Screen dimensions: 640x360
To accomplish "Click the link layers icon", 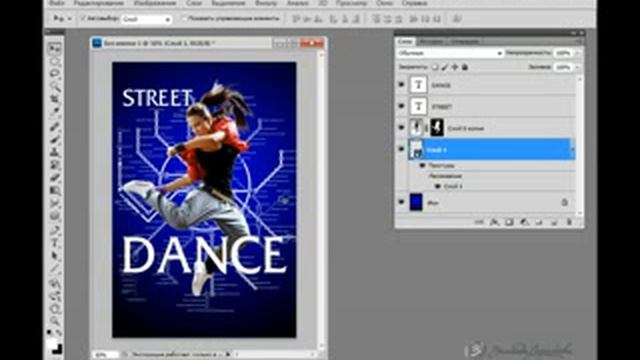I will click(479, 222).
